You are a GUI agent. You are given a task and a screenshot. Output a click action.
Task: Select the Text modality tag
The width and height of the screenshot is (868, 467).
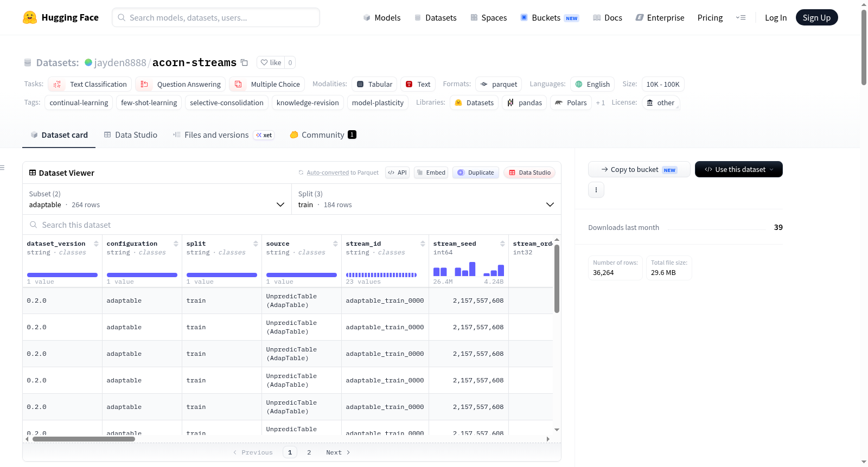click(x=418, y=84)
